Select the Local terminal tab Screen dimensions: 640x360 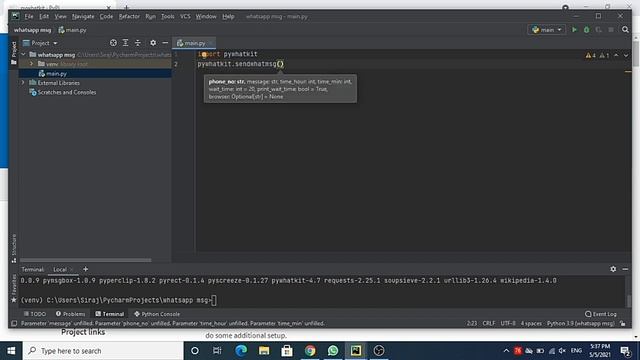pos(60,269)
